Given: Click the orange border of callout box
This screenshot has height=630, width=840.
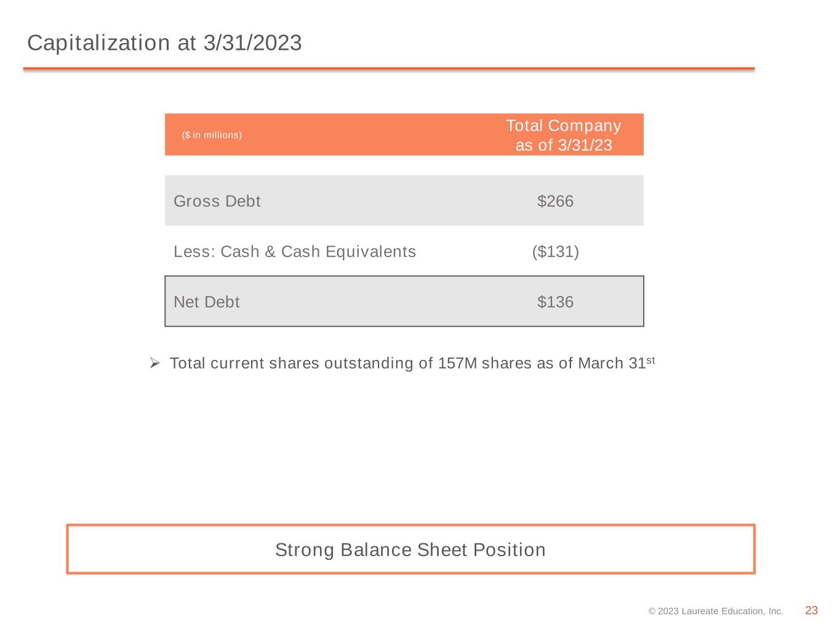Looking at the screenshot, I should click(410, 525).
